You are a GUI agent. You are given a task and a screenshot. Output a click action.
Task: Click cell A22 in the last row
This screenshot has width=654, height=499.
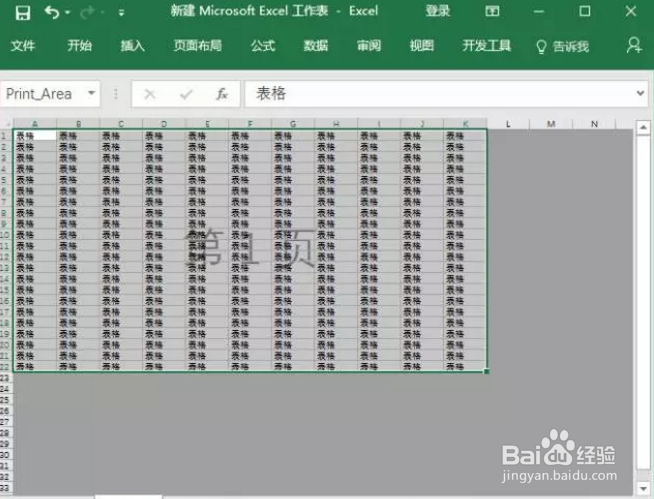[35, 367]
